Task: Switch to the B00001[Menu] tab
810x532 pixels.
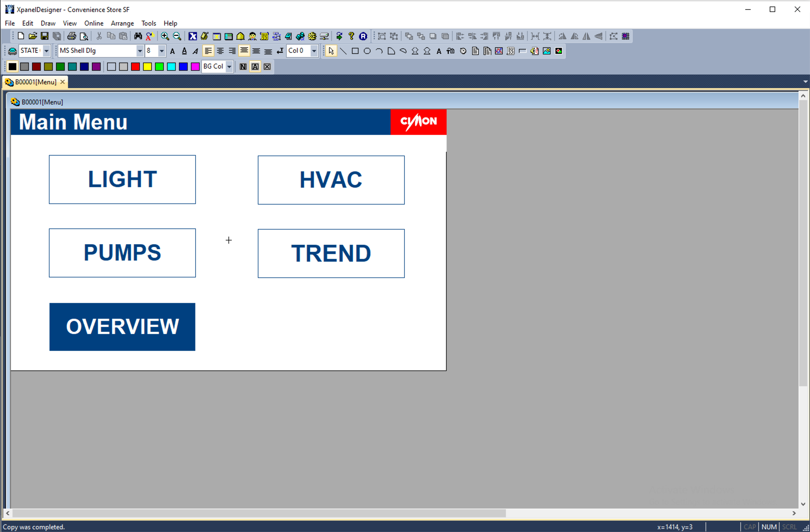Action: coord(35,82)
